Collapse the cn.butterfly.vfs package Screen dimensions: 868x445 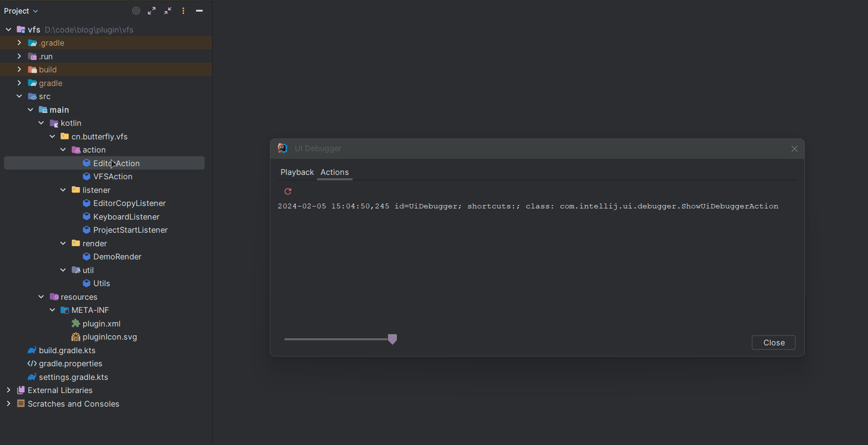coord(53,137)
